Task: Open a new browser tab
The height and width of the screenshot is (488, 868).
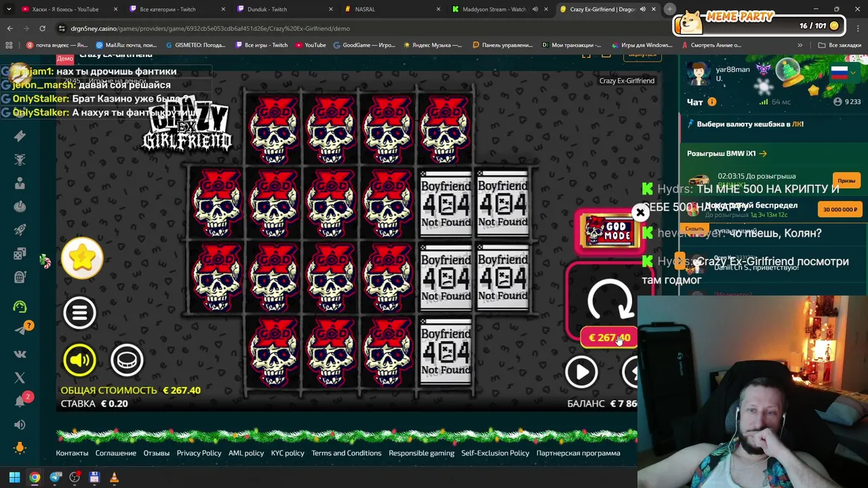Action: (x=669, y=9)
